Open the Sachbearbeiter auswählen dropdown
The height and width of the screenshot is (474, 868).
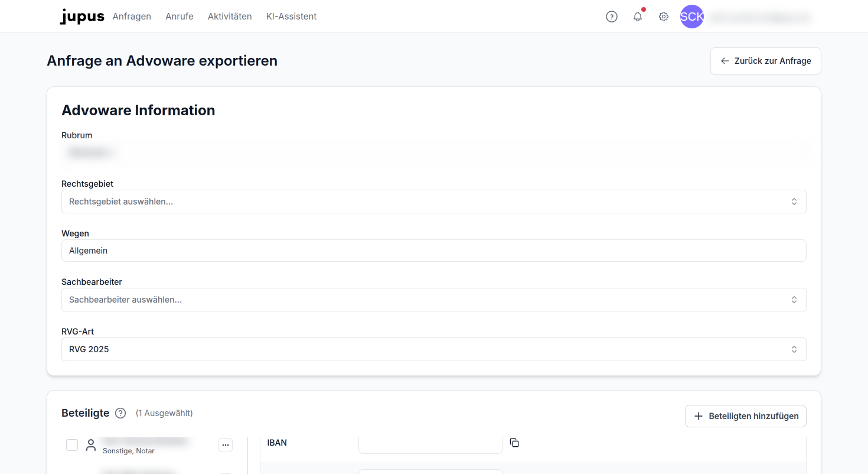click(x=434, y=300)
